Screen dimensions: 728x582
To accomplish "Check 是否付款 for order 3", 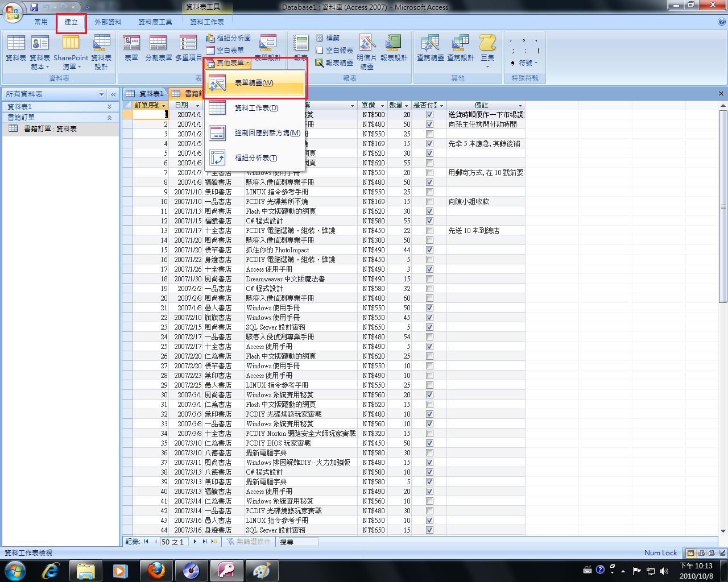I will pyautogui.click(x=429, y=134).
